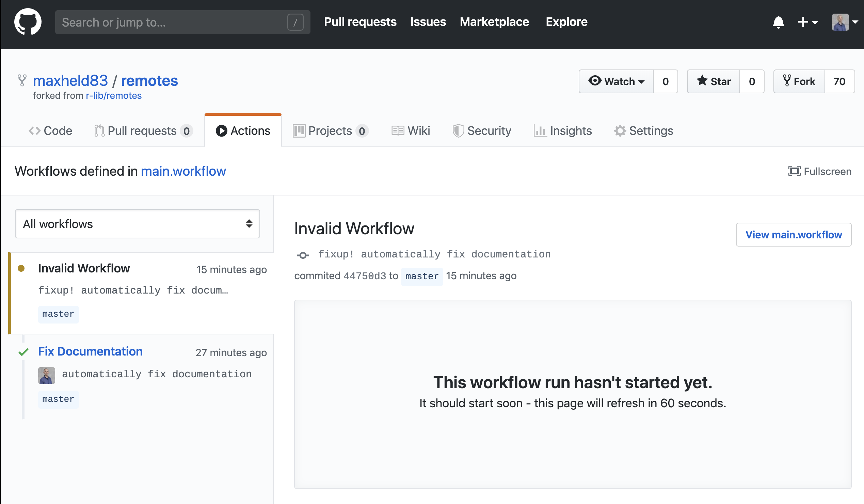Open the Watch dropdown menu
Image resolution: width=864 pixels, height=504 pixels.
coord(616,81)
